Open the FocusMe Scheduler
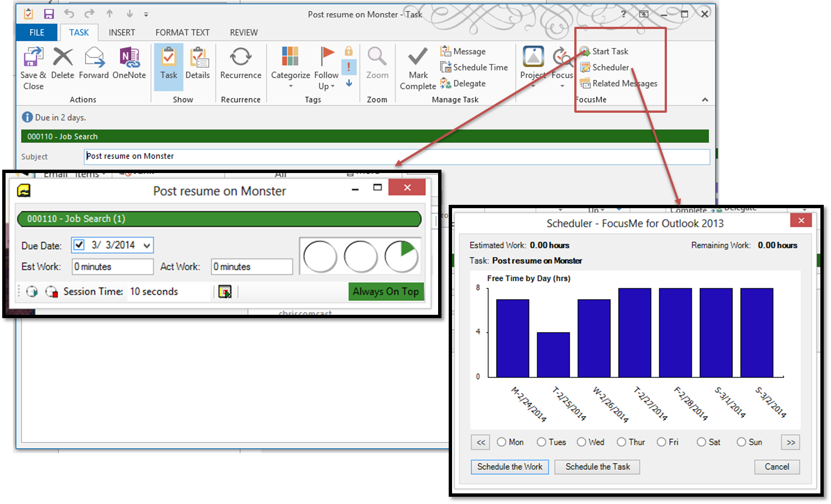This screenshot has height=504, width=831. point(604,67)
